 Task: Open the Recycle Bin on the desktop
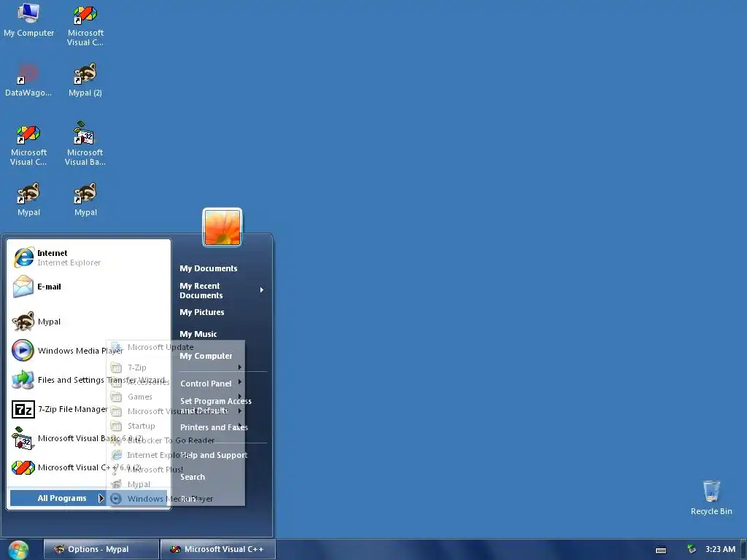point(711,497)
